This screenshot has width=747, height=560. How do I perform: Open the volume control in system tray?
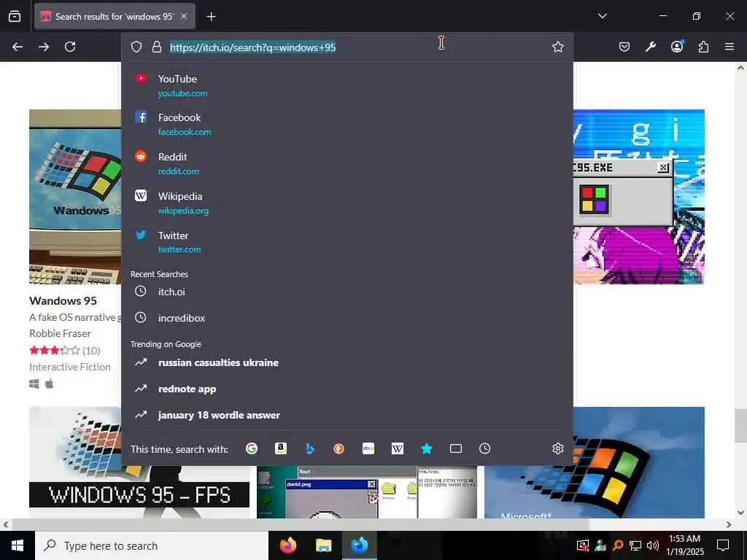pyautogui.click(x=653, y=545)
